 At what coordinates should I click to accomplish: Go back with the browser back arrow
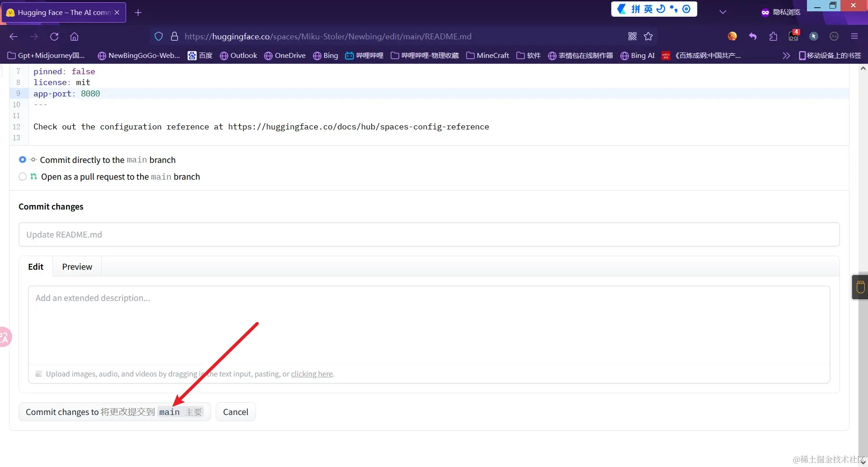[14, 37]
